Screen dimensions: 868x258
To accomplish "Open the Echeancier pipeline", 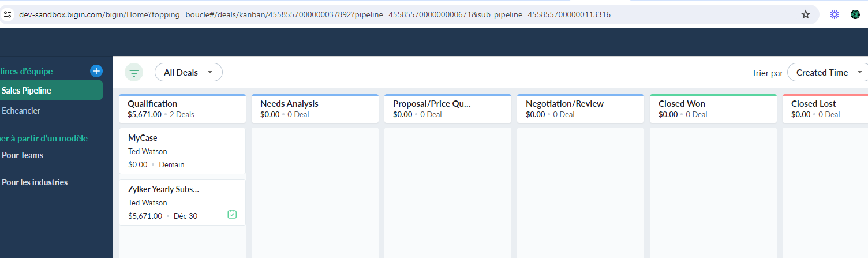I will [x=21, y=110].
